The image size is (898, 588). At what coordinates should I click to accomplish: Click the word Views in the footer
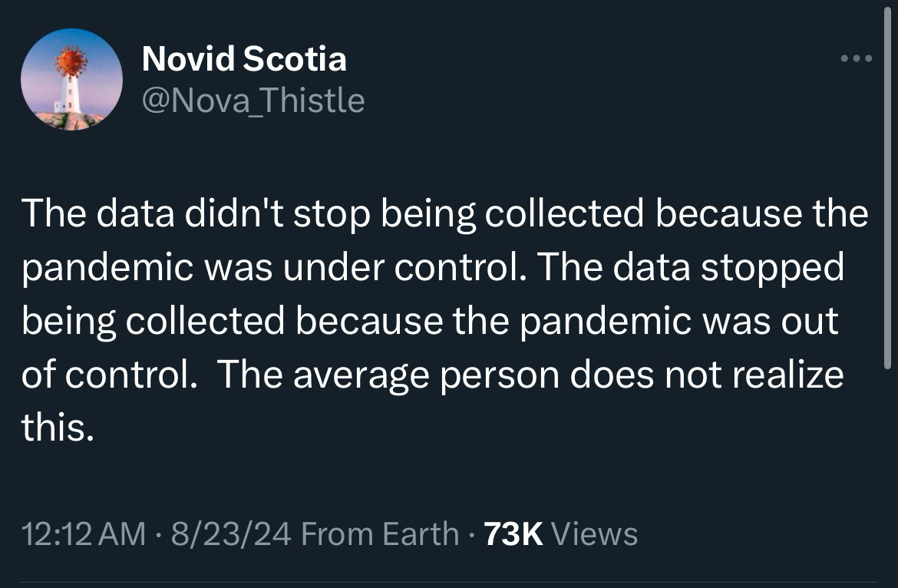pyautogui.click(x=594, y=533)
